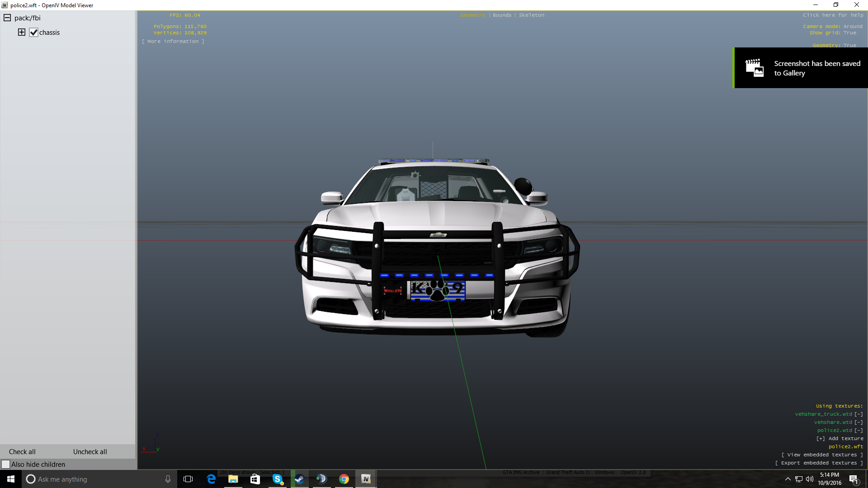Open Microsoft Edge from taskbar
The image size is (868, 488).
click(x=211, y=479)
